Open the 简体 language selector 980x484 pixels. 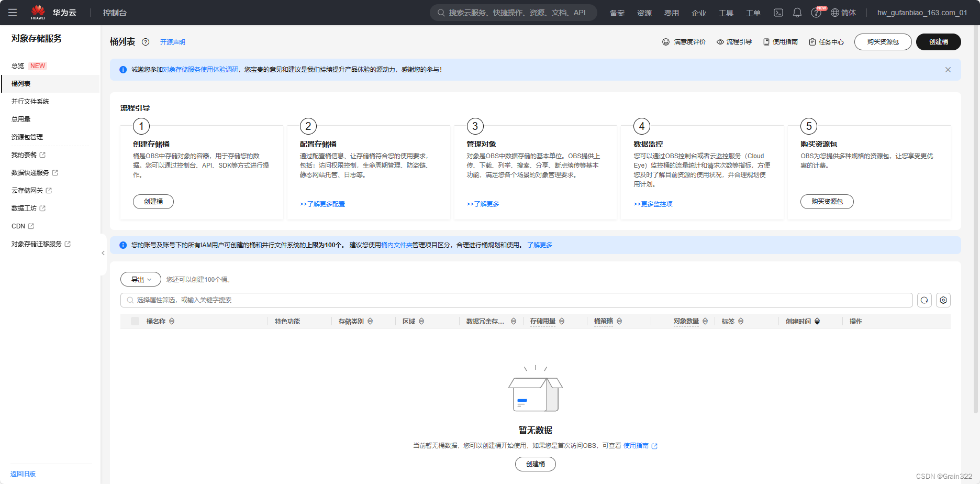click(x=843, y=13)
